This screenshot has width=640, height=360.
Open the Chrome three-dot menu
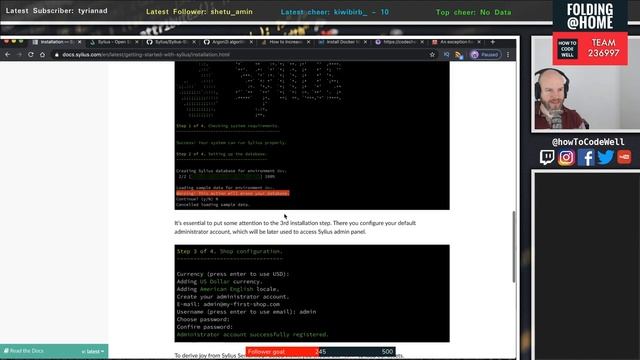point(508,54)
